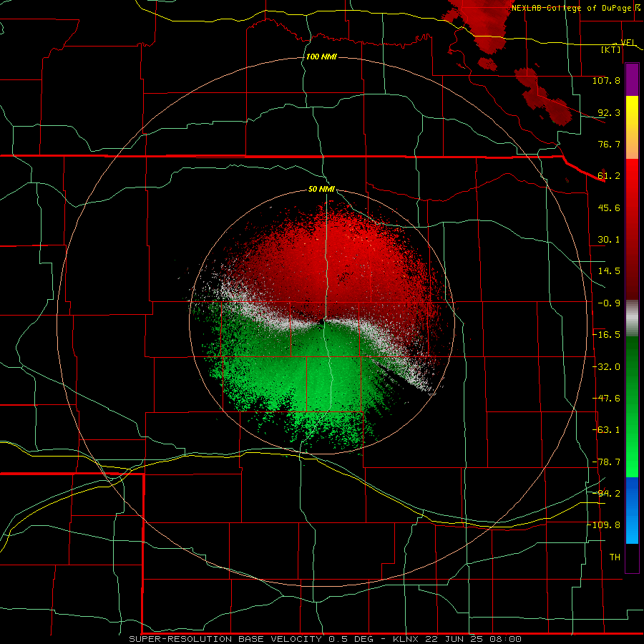This screenshot has height=644, width=644.
Task: Click the green segment of the velocity color bar
Action: click(632, 406)
